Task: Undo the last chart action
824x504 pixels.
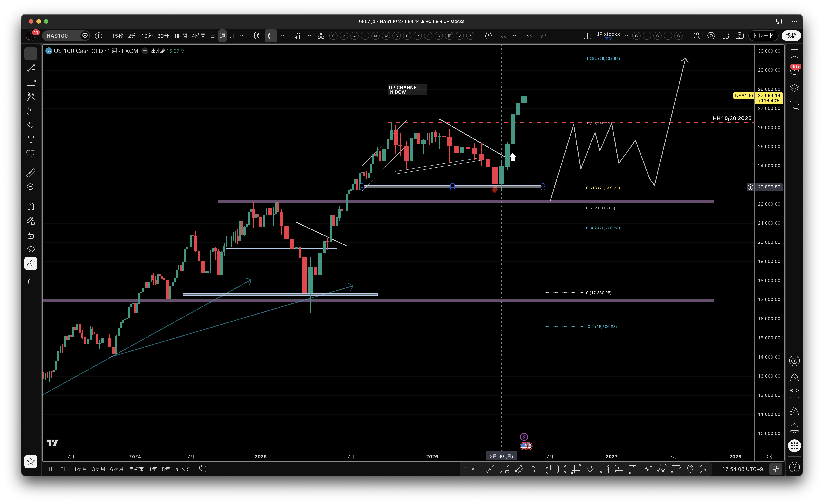Action: click(529, 36)
